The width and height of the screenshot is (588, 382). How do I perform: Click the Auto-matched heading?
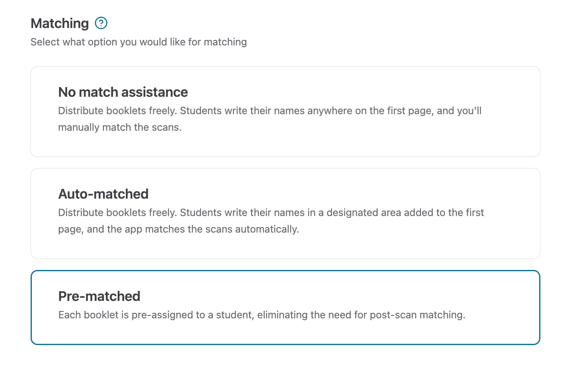103,194
